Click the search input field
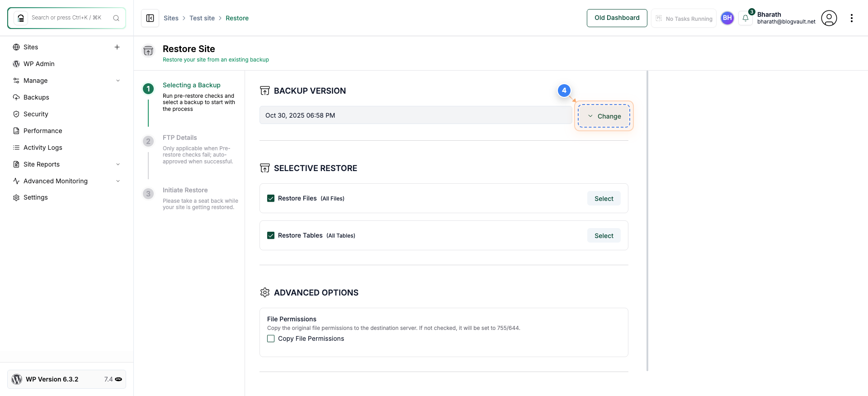The width and height of the screenshot is (868, 396). tap(66, 18)
